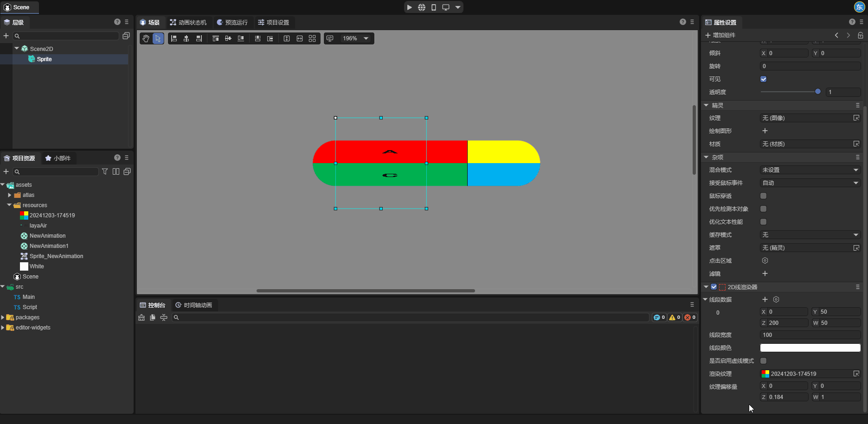868x424 pixels.
Task: Click the lock icon in properties panel
Action: point(860,35)
